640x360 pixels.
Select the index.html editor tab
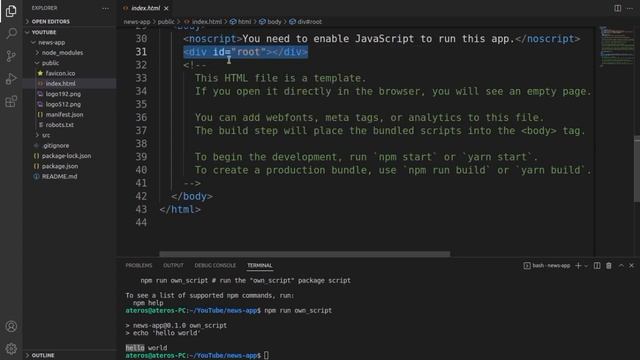[145, 8]
